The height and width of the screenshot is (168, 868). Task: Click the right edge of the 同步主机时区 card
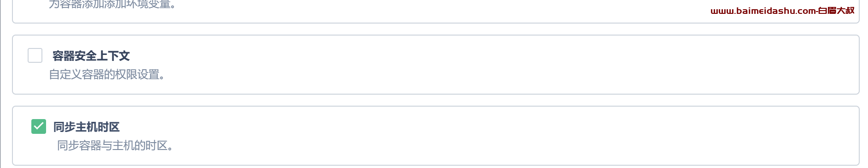click(x=859, y=136)
